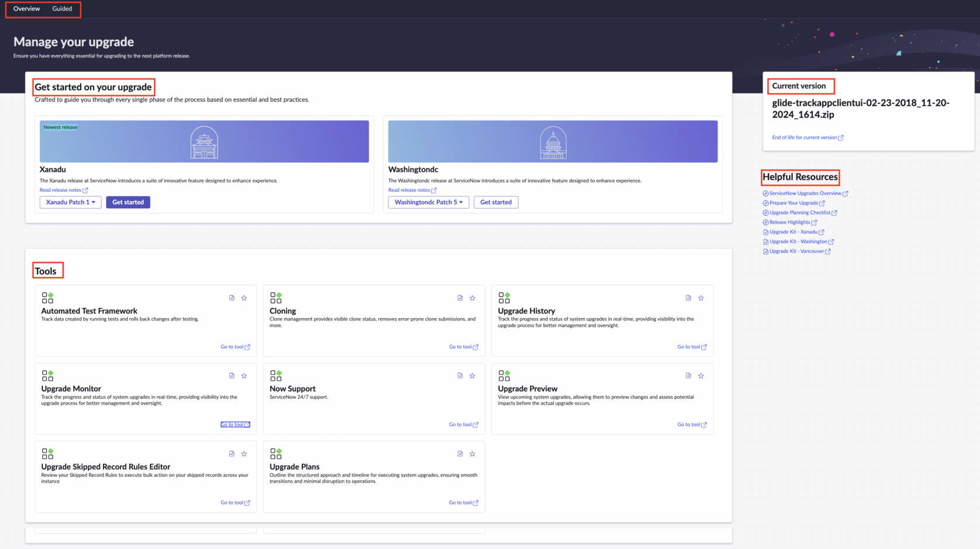The height and width of the screenshot is (549, 980).
Task: Open Prepare Your Upgrade resource
Action: pyautogui.click(x=793, y=203)
